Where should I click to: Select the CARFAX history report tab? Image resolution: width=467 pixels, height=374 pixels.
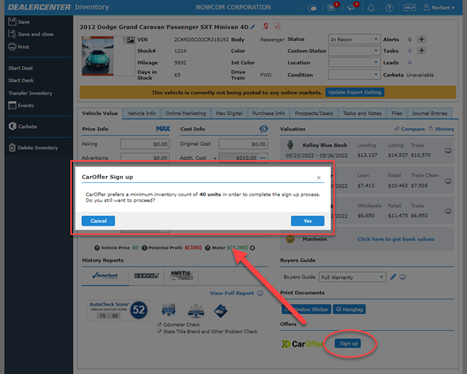point(147,276)
